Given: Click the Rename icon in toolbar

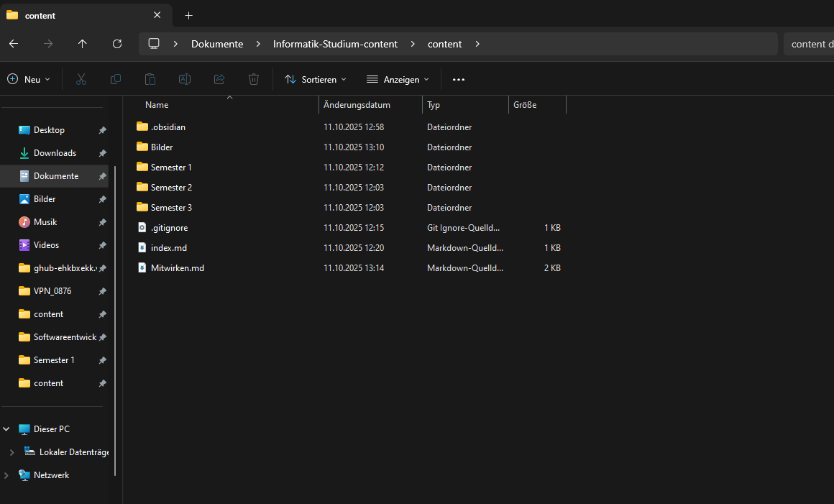Looking at the screenshot, I should coord(185,79).
